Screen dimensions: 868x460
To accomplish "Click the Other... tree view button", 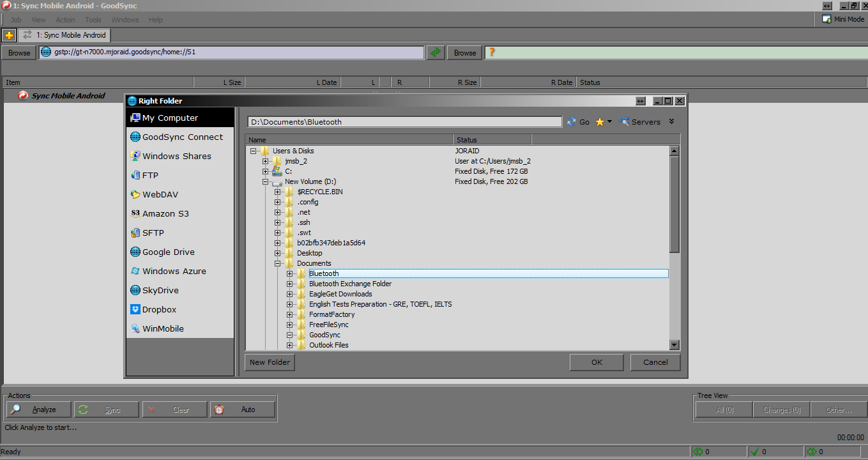I will [x=839, y=410].
